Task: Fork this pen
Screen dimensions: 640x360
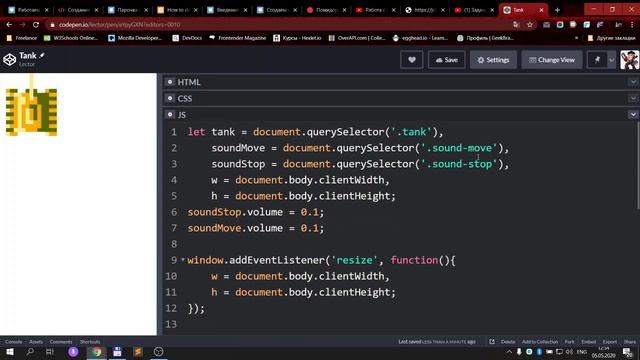Action: (x=569, y=342)
